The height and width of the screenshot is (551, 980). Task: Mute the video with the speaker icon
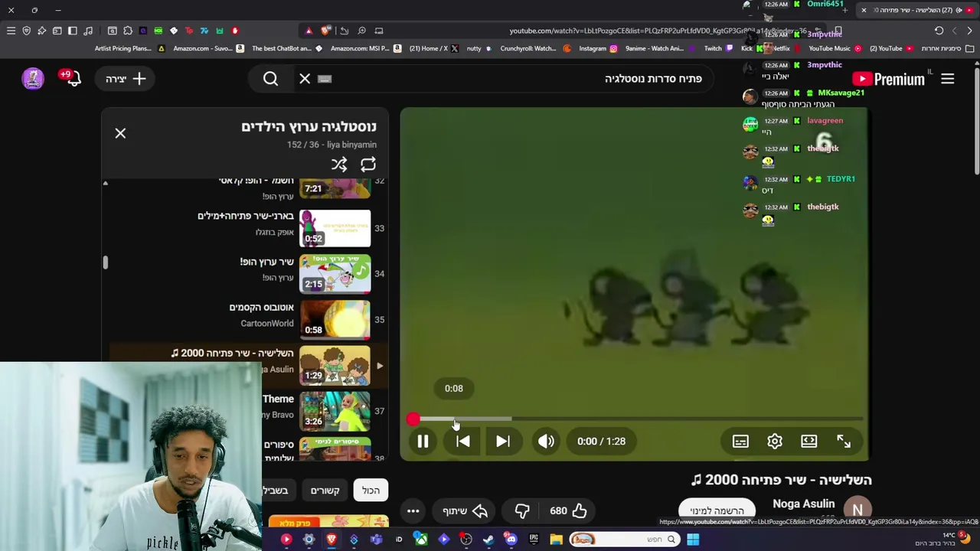click(x=546, y=442)
